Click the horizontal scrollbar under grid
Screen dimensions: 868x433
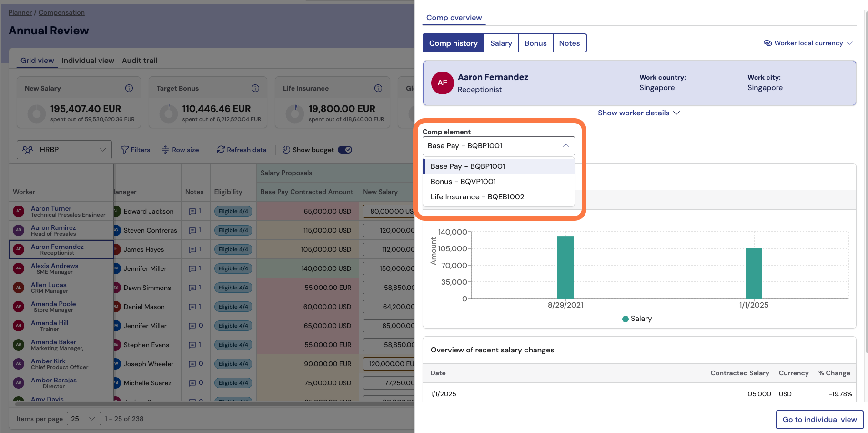214,404
